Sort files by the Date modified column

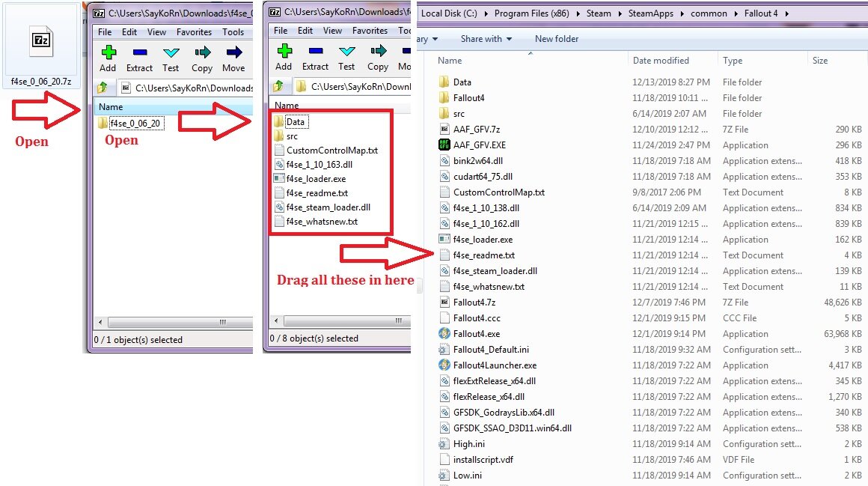[661, 61]
